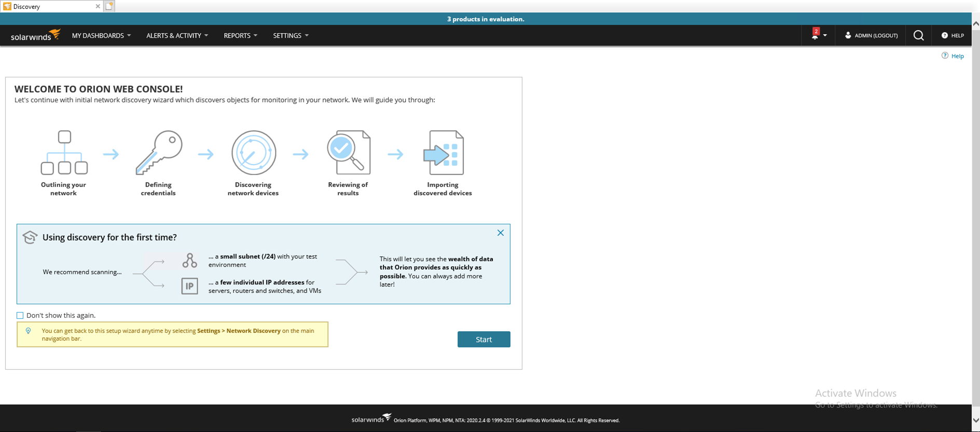This screenshot has width=980, height=432.
Task: Click the search magnifier icon
Action: [918, 35]
